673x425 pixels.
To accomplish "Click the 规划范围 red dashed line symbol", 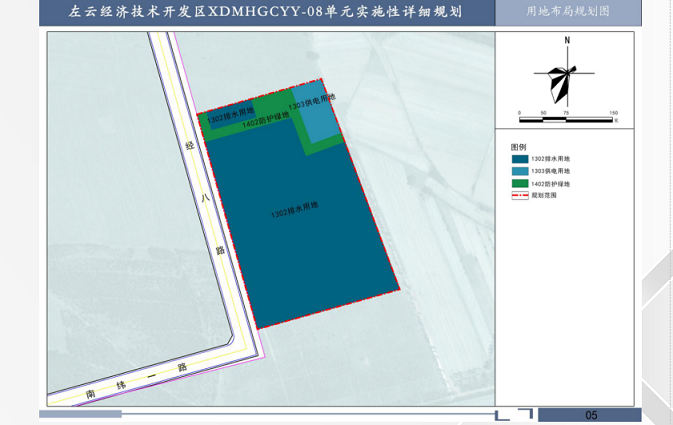I will coord(519,196).
